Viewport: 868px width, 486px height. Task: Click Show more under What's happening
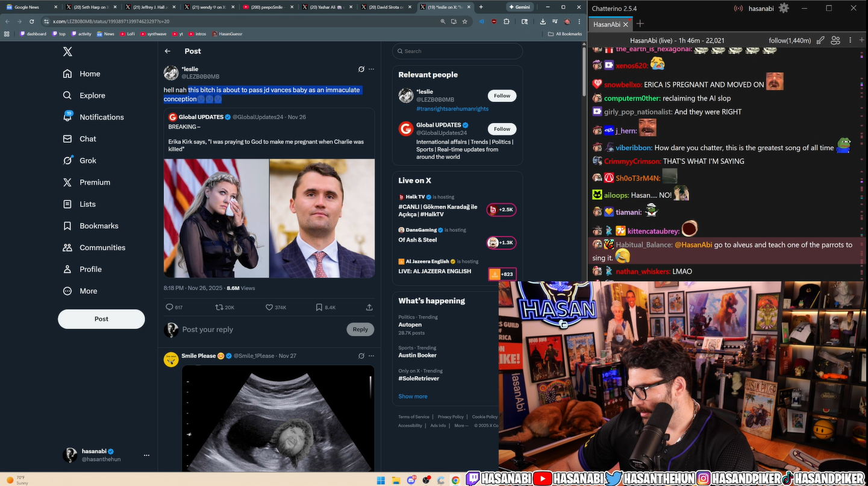point(413,396)
